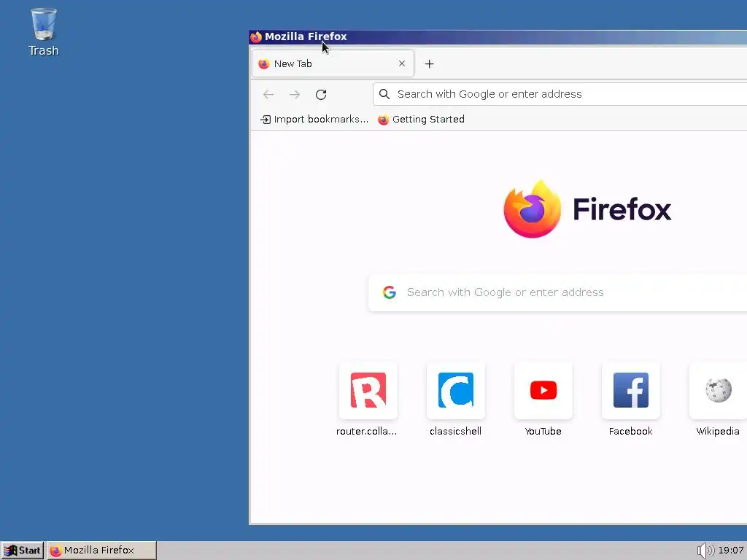The width and height of the screenshot is (747, 560).
Task: Open a new tab with the plus button
Action: [x=429, y=64]
